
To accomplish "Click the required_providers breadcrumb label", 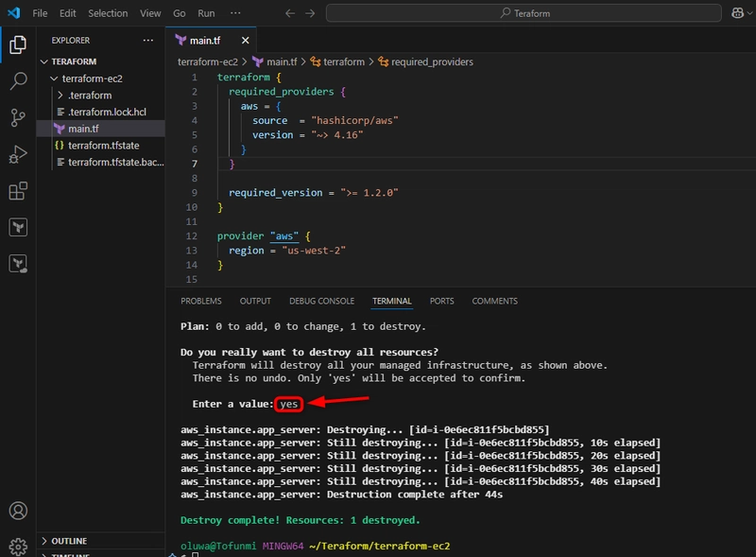I will [x=432, y=61].
